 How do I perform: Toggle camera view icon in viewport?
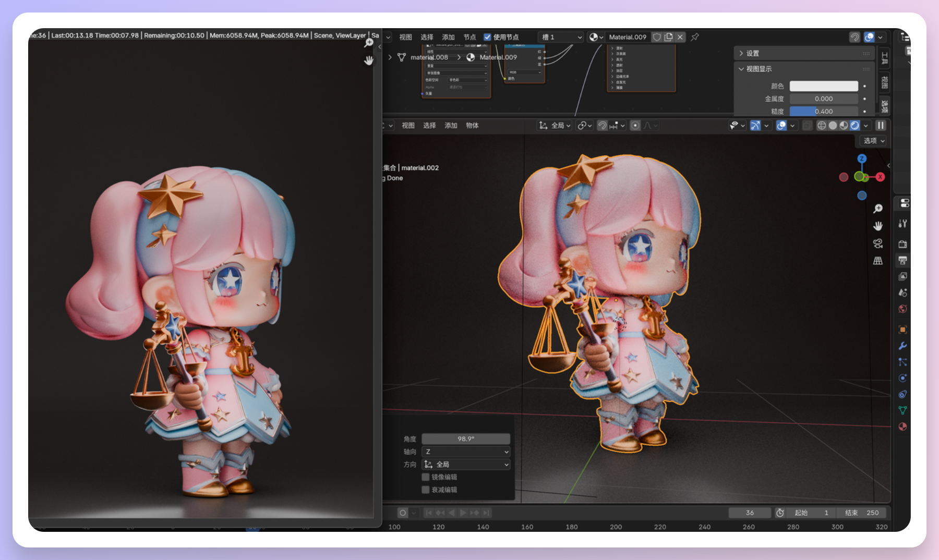click(x=878, y=244)
